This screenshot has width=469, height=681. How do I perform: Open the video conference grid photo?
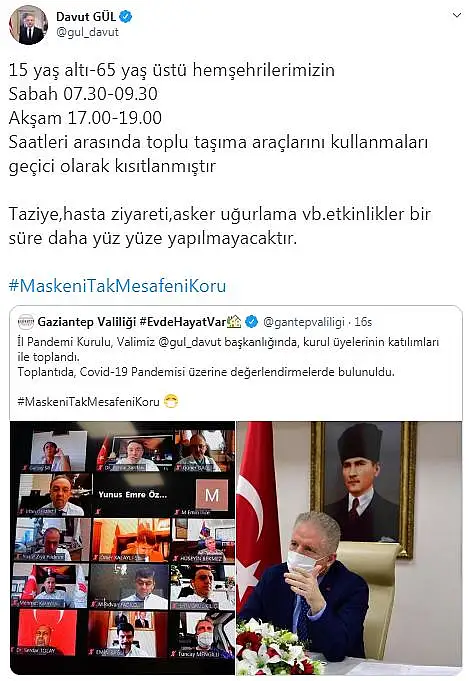(x=122, y=548)
